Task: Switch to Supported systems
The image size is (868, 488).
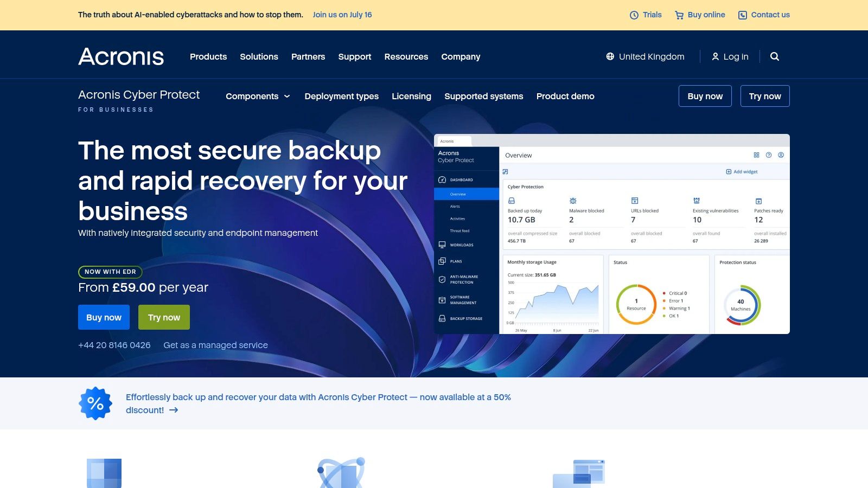Action: tap(483, 96)
